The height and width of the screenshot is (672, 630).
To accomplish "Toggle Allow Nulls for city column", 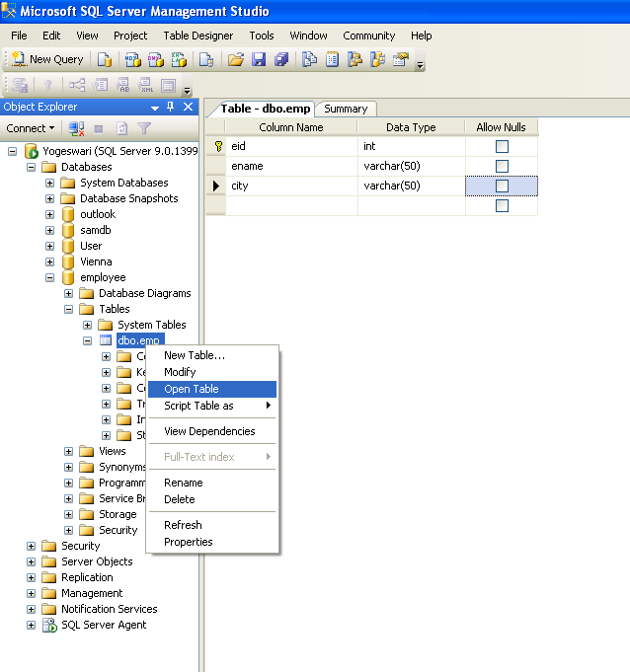I will coord(502,186).
